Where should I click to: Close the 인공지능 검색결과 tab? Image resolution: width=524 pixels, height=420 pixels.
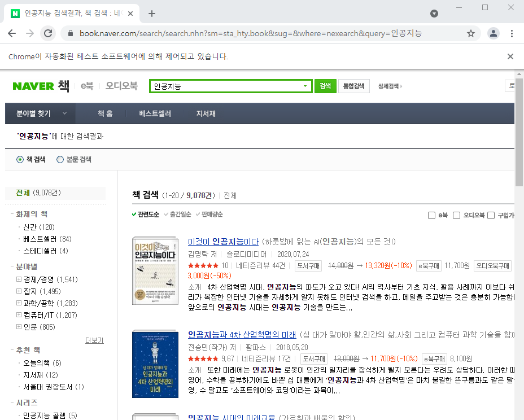tap(130, 14)
